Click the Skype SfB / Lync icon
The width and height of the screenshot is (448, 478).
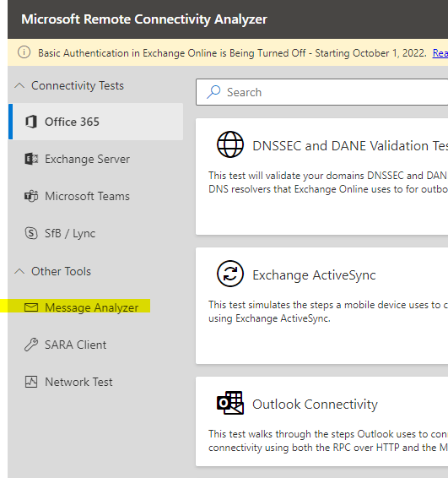point(31,233)
